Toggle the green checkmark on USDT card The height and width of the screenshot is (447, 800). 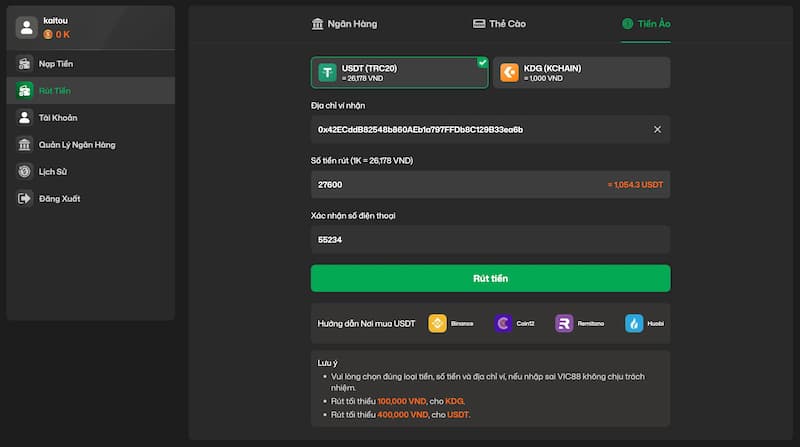coord(483,62)
